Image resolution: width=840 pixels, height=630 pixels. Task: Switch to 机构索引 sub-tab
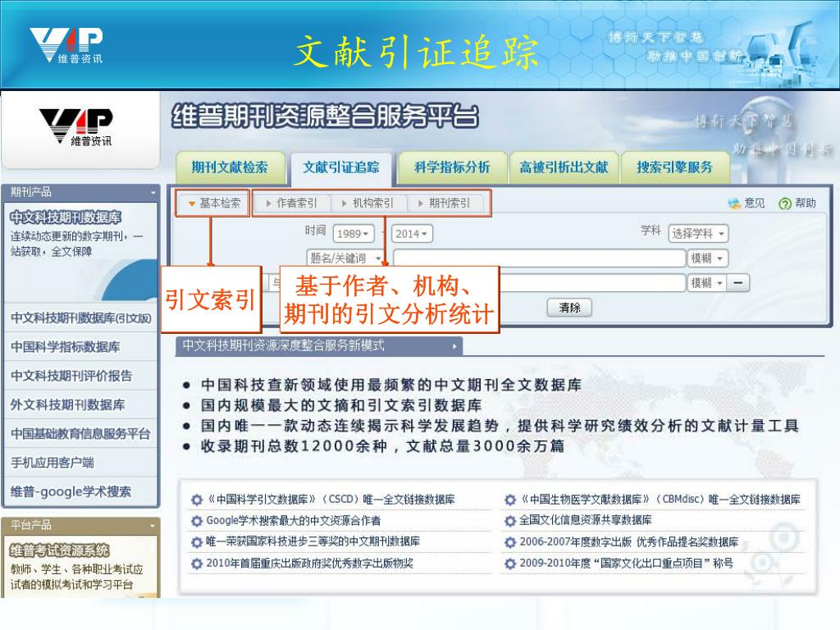click(x=367, y=203)
